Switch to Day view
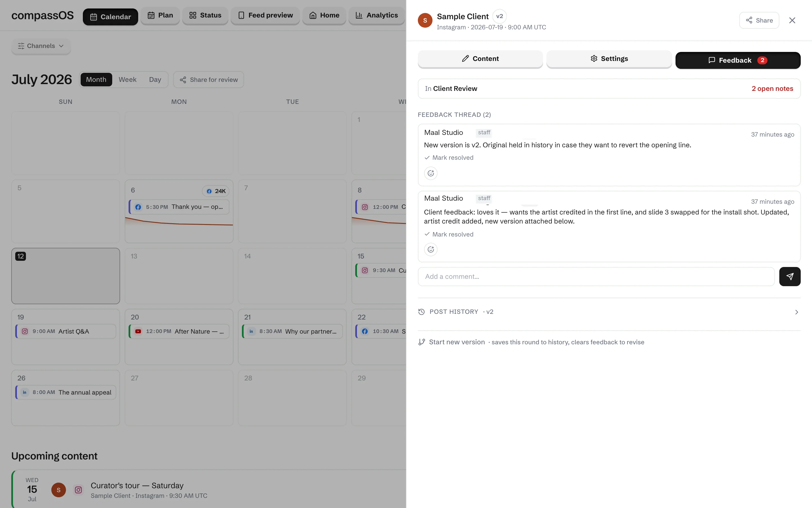 (155, 80)
